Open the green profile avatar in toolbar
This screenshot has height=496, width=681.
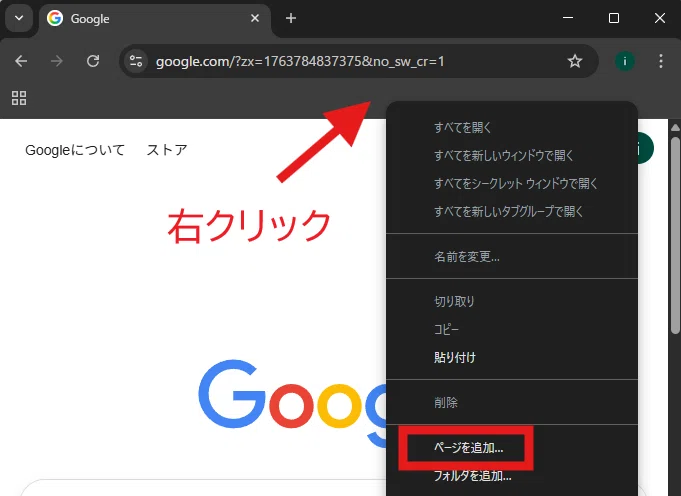point(625,61)
